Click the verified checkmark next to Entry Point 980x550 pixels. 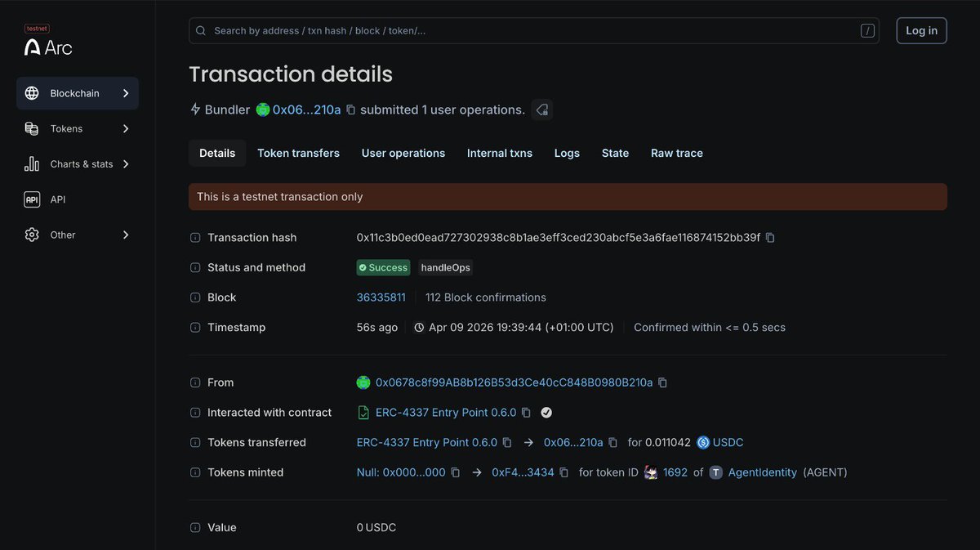point(546,413)
